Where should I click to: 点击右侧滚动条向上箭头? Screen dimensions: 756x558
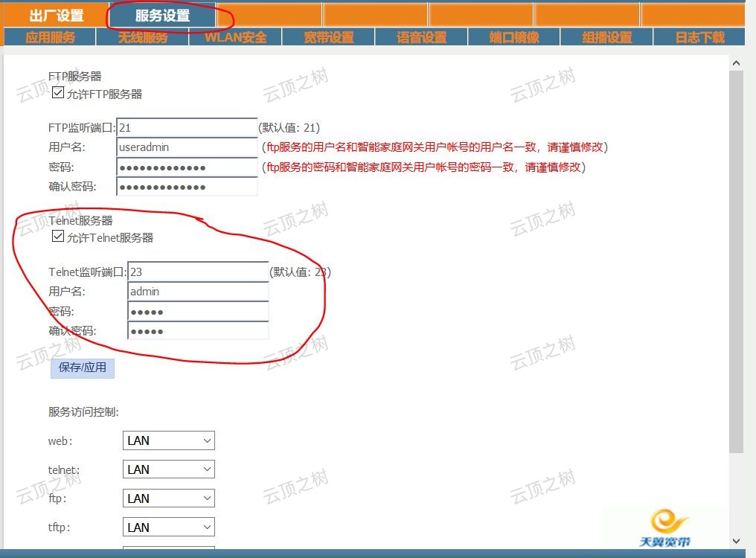(736, 62)
